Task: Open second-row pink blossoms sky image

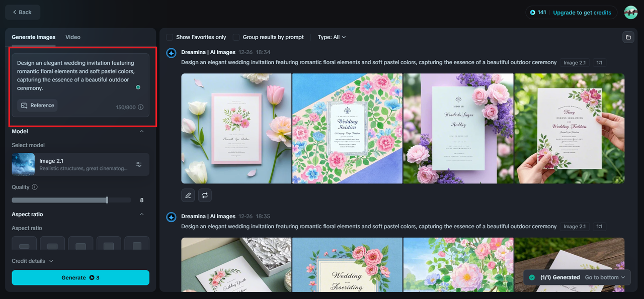Action: [458, 264]
